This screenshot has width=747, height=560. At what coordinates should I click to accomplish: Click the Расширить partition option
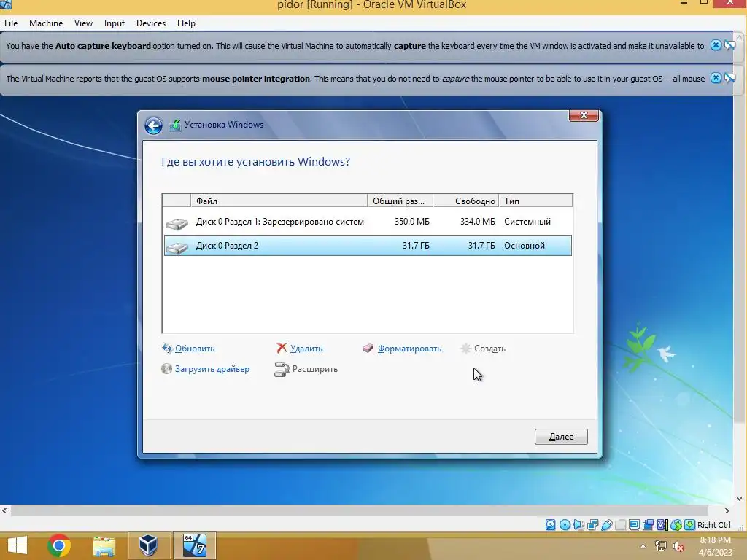click(314, 369)
